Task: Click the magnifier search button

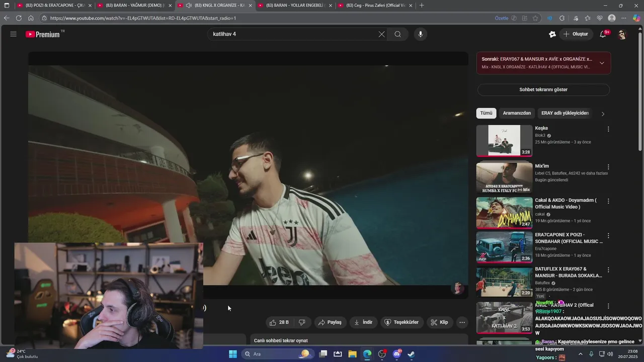Action: coord(398,34)
